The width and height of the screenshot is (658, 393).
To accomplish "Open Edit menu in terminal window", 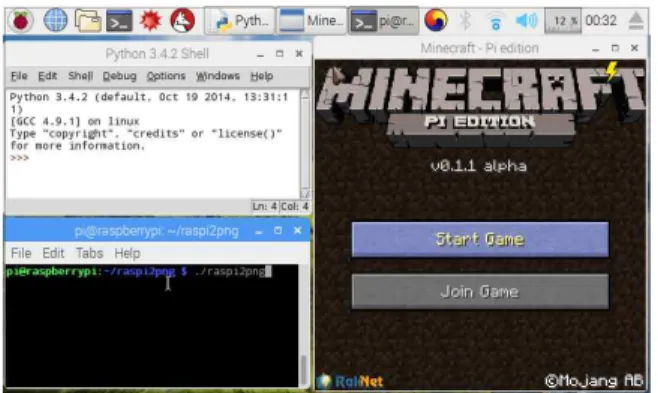I will 53,253.
